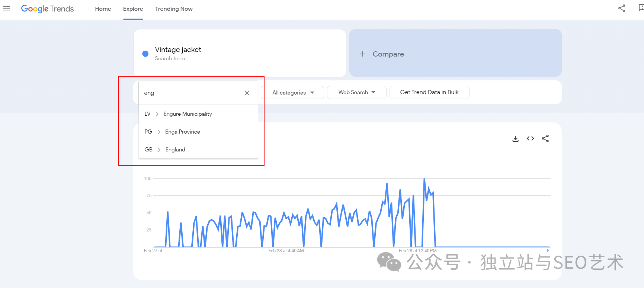Image resolution: width=644 pixels, height=288 pixels.
Task: Click the LV country code
Action: click(148, 114)
